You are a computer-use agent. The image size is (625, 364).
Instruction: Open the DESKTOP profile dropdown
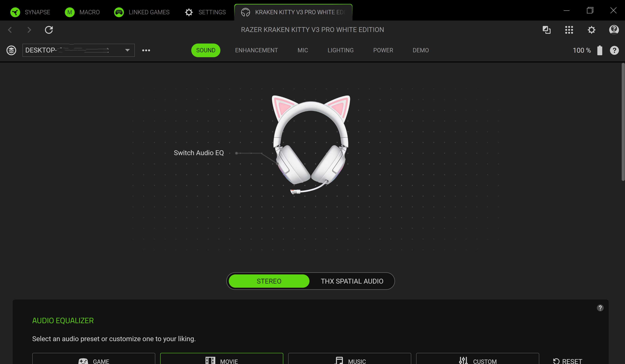point(79,50)
